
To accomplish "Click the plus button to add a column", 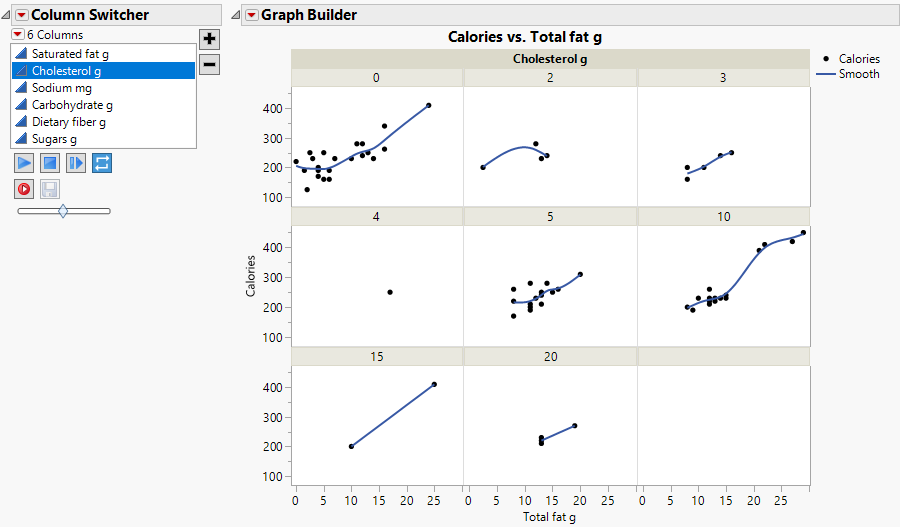I will coord(209,39).
